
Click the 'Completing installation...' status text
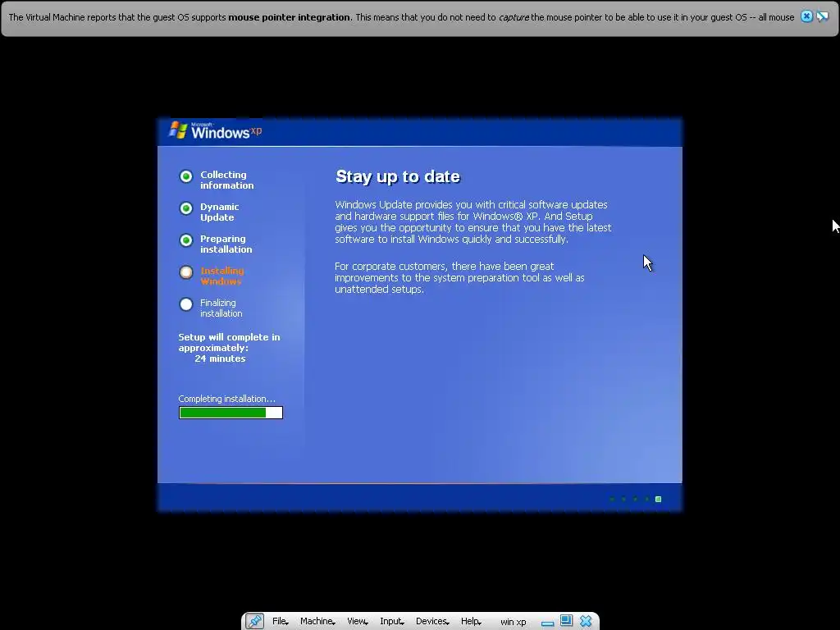pyautogui.click(x=226, y=399)
